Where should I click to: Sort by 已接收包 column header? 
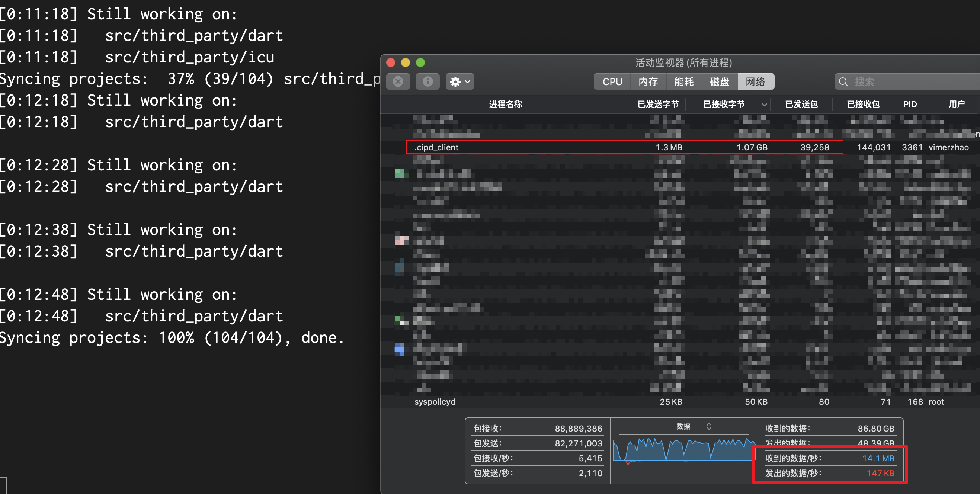[x=863, y=104]
